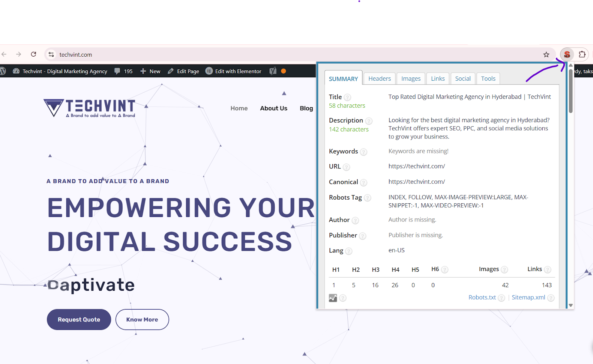The width and height of the screenshot is (593, 364).
Task: Click the panel scrollbar thumb
Action: [571, 91]
